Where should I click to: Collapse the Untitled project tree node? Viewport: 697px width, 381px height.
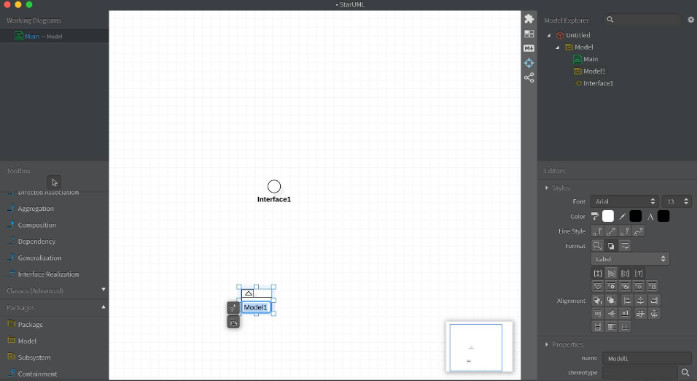pos(549,35)
